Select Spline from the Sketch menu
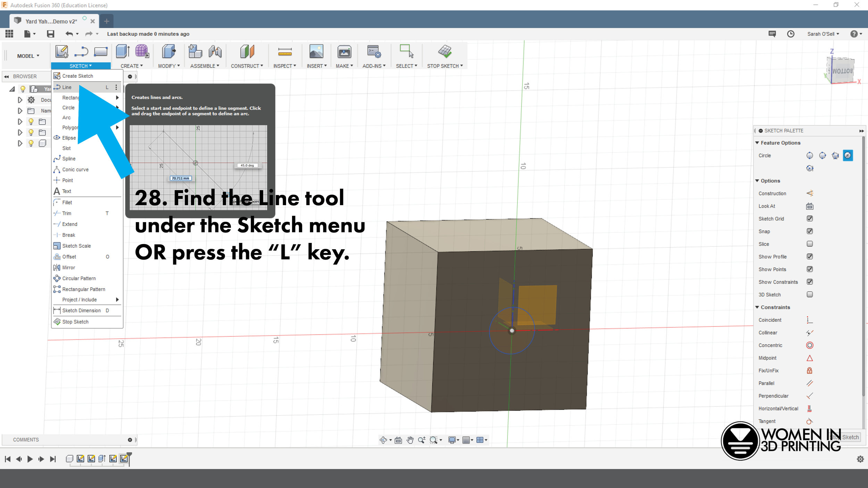 click(87, 159)
